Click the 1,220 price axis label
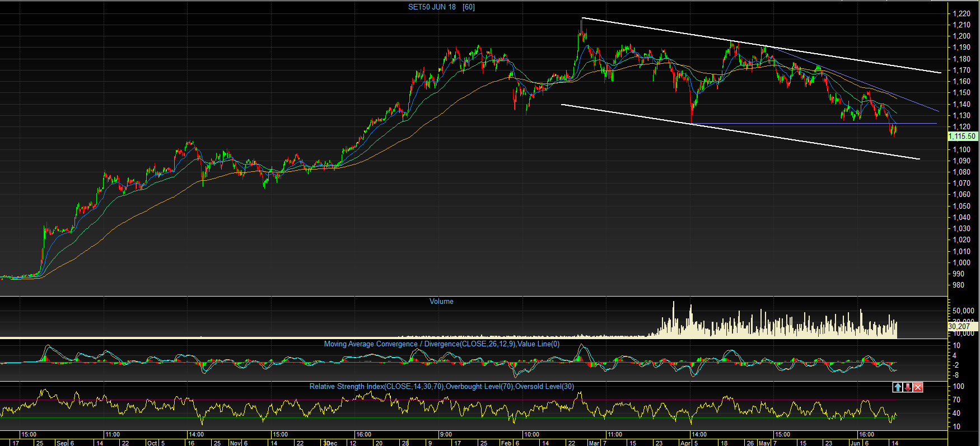 point(962,13)
